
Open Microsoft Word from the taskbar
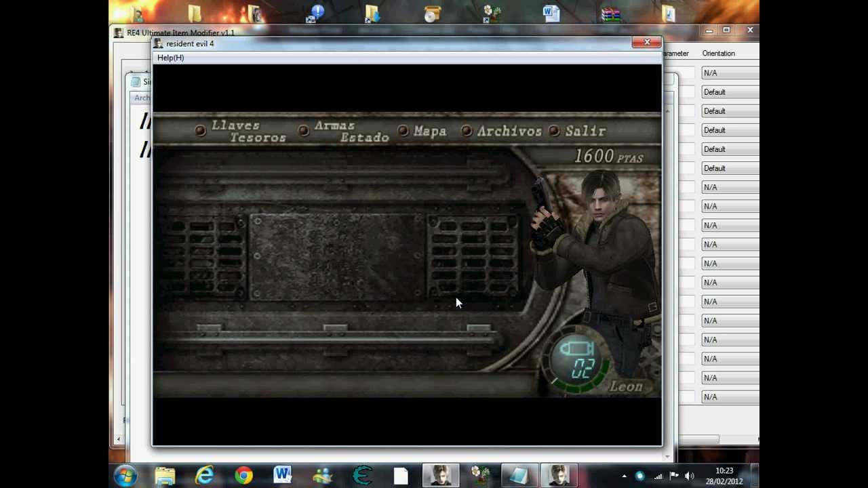tap(283, 474)
